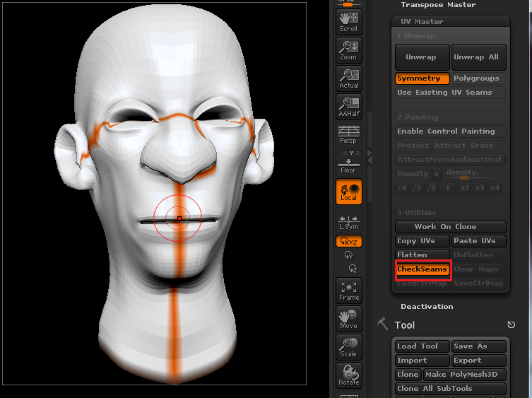This screenshot has width=532, height=398.
Task: Expand the Transpose Master section
Action: click(438, 5)
